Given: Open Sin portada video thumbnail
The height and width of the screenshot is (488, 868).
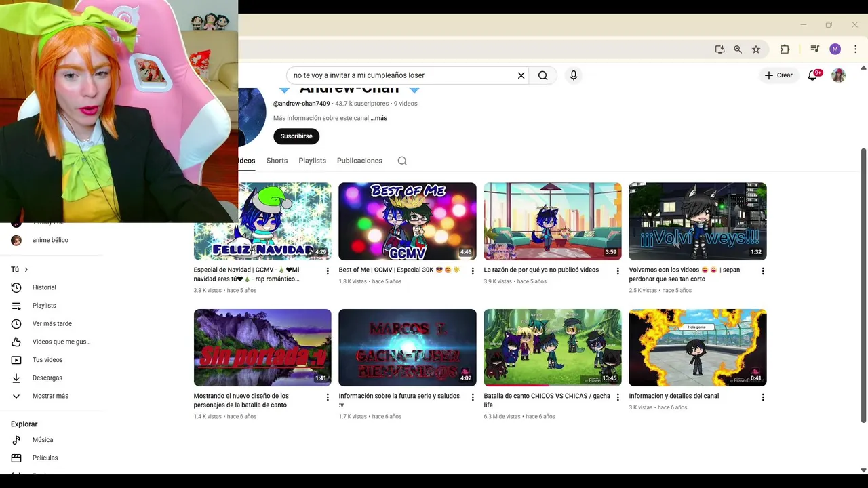Looking at the screenshot, I should [262, 348].
